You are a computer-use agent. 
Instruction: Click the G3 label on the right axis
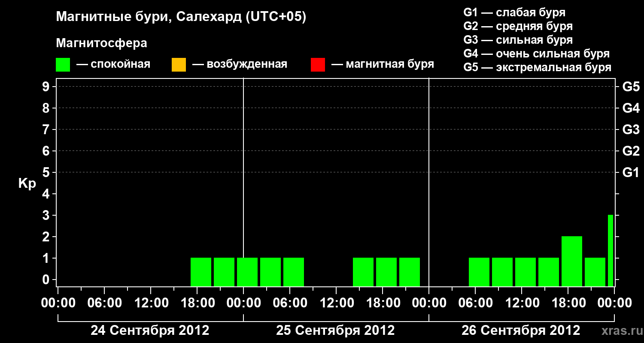coord(631,129)
